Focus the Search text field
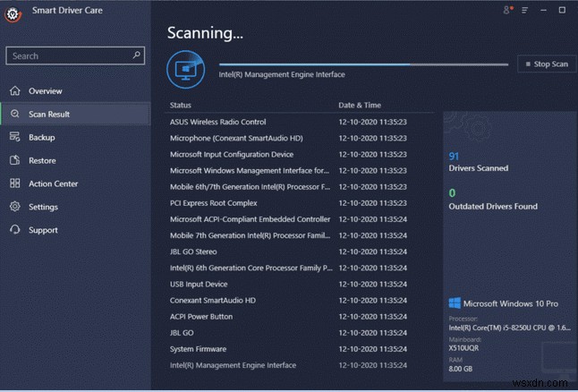 pyautogui.click(x=67, y=55)
